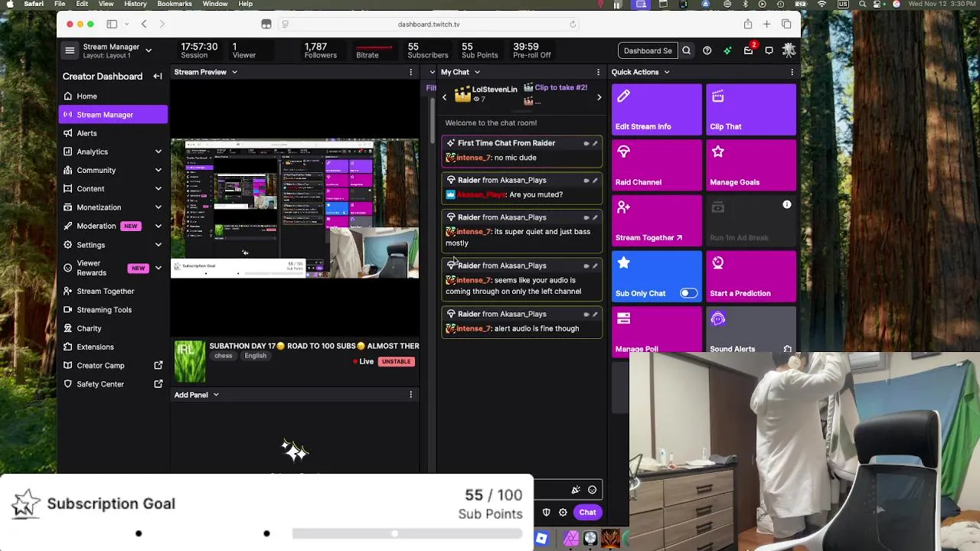The width and height of the screenshot is (980, 551).
Task: Click the Clip to take #2 link
Action: [561, 88]
